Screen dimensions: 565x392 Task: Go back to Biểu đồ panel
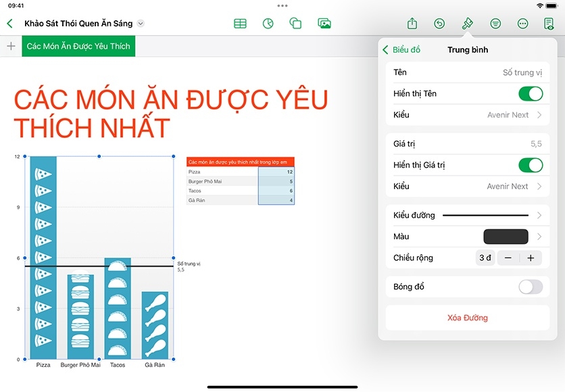pyautogui.click(x=401, y=50)
